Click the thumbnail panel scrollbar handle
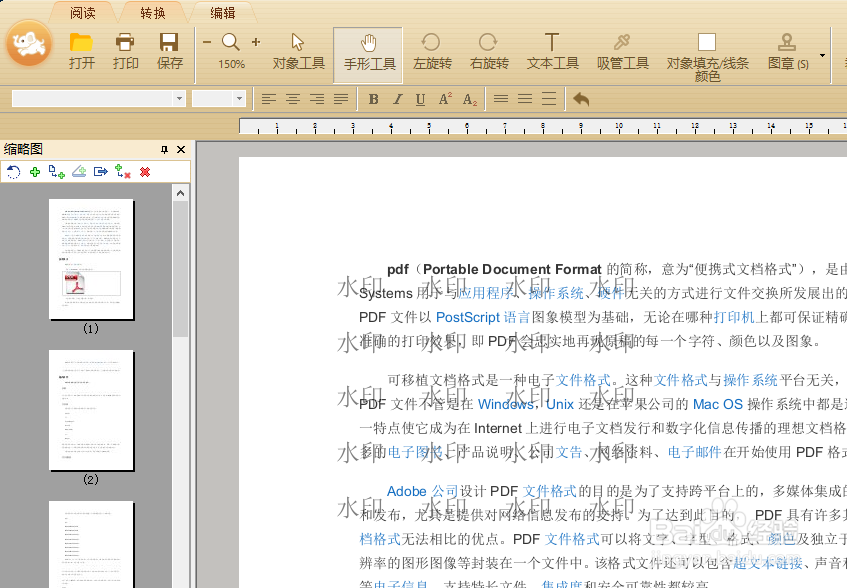This screenshot has width=847, height=588. click(180, 269)
